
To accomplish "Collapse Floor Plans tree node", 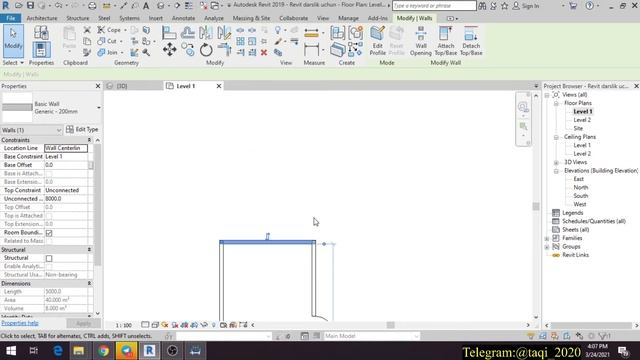I will pyautogui.click(x=556, y=103).
